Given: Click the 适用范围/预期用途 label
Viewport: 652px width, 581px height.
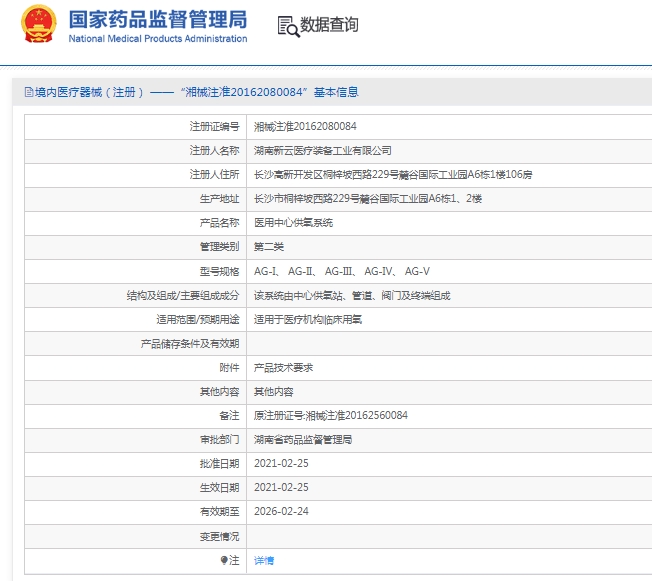Looking at the screenshot, I should point(198,319).
